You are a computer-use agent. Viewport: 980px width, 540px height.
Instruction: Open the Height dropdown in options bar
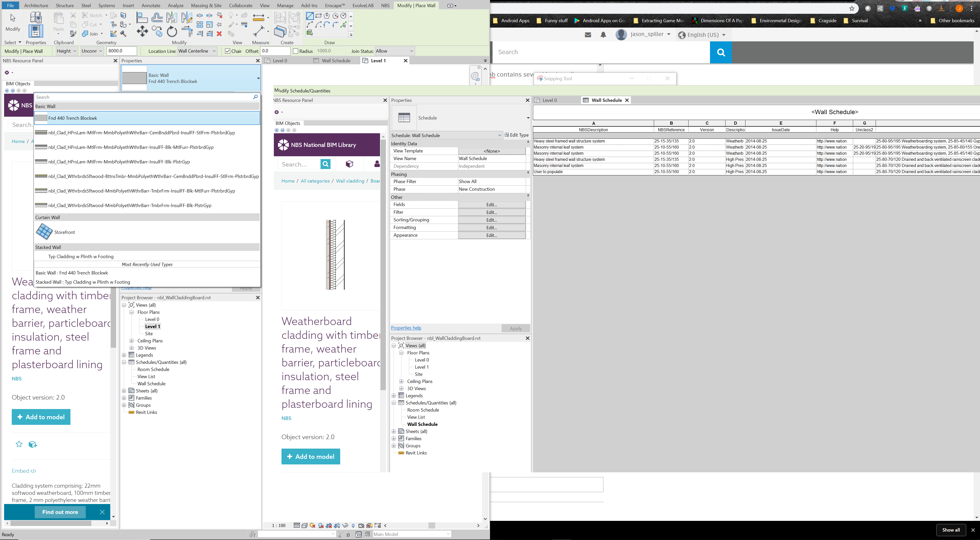click(67, 51)
